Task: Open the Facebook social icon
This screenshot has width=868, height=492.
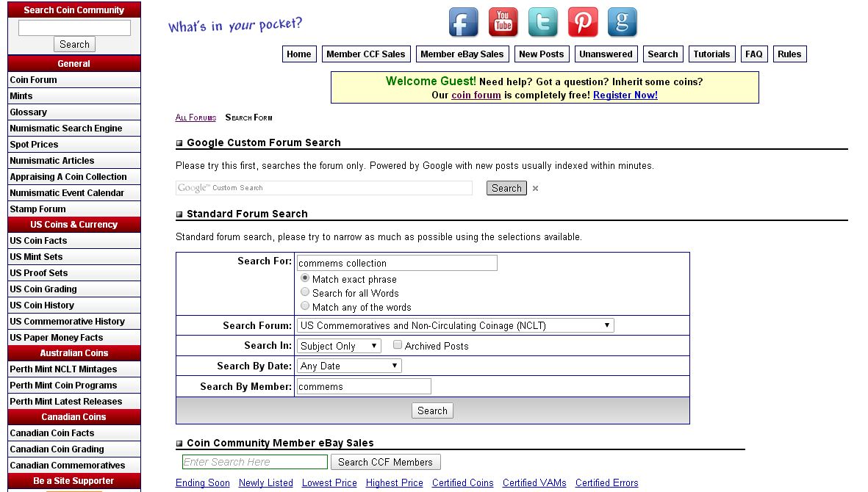Action: [x=463, y=22]
